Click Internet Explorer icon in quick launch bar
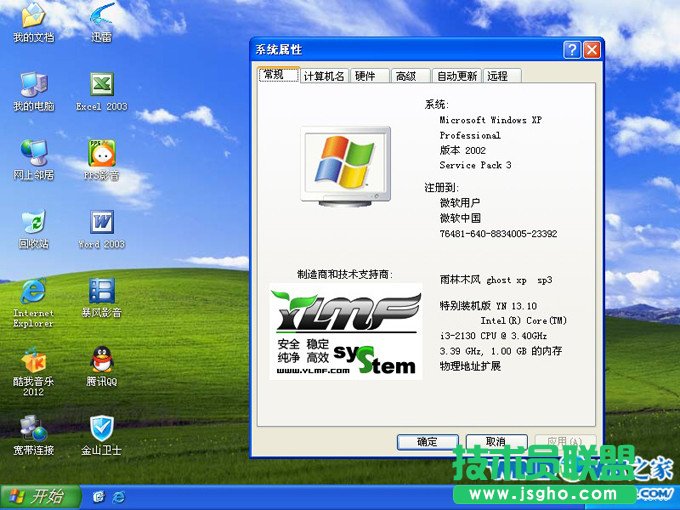This screenshot has width=680, height=510. click(118, 496)
